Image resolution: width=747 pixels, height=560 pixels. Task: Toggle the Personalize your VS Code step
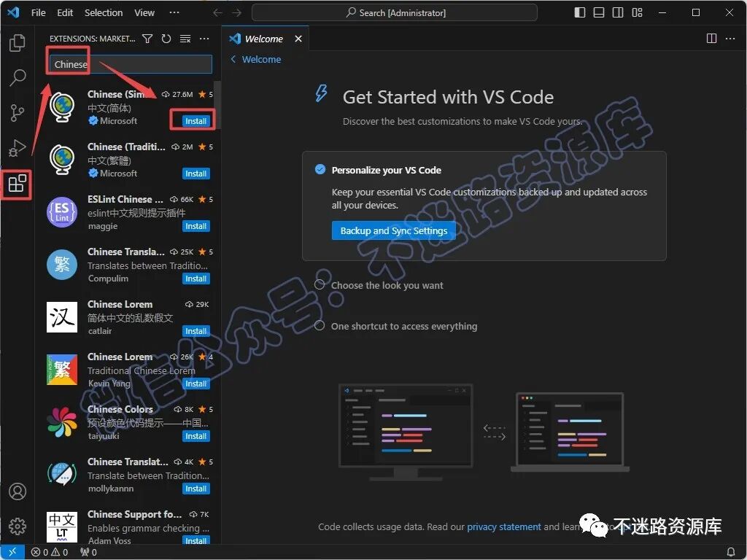[320, 169]
